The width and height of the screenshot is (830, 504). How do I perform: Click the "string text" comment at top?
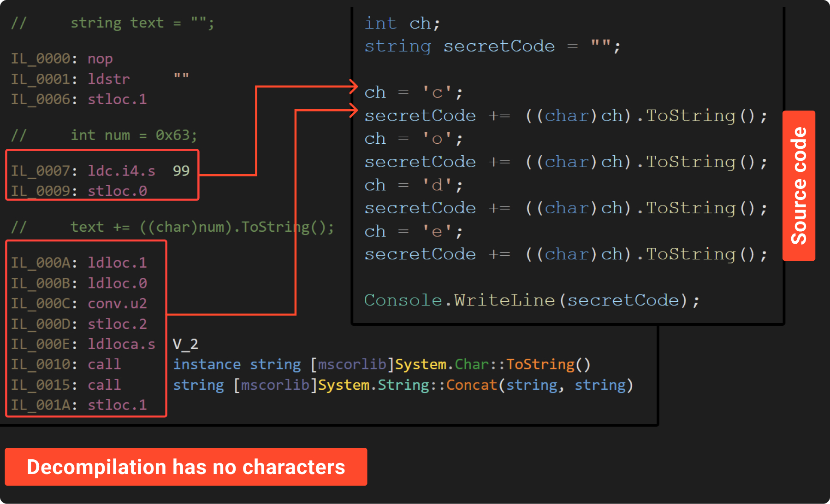click(x=142, y=23)
